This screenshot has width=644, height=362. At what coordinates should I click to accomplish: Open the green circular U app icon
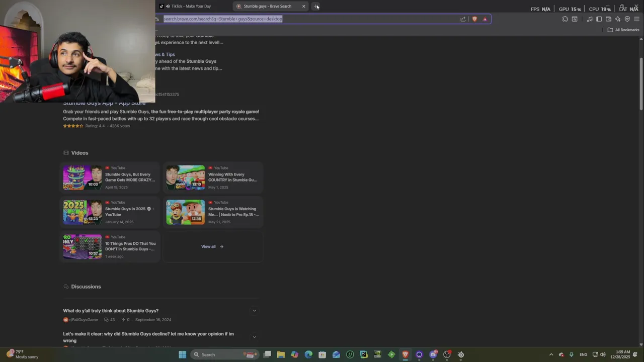pyautogui.click(x=350, y=354)
